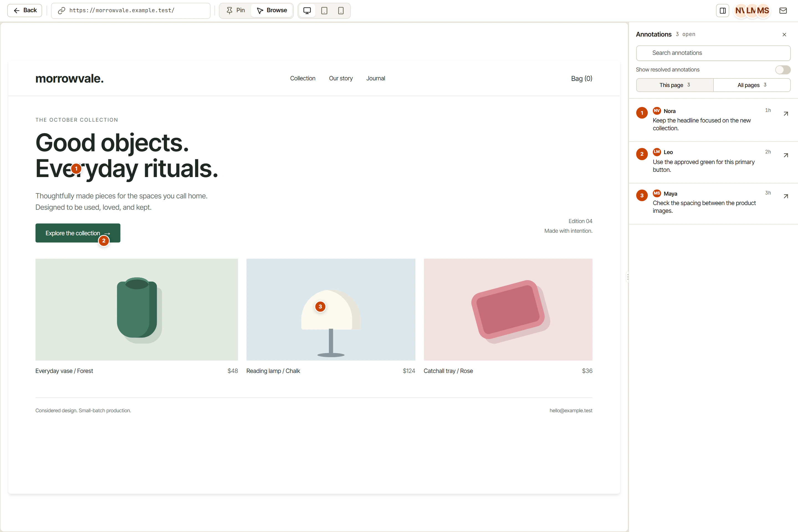
Task: Click Everyday vase / Forest label
Action: (x=64, y=371)
